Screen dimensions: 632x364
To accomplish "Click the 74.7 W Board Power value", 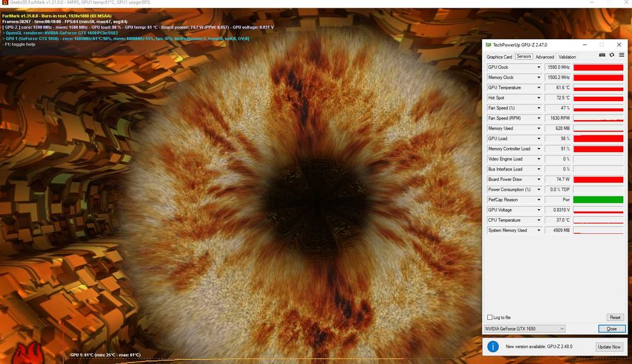I will pos(558,179).
